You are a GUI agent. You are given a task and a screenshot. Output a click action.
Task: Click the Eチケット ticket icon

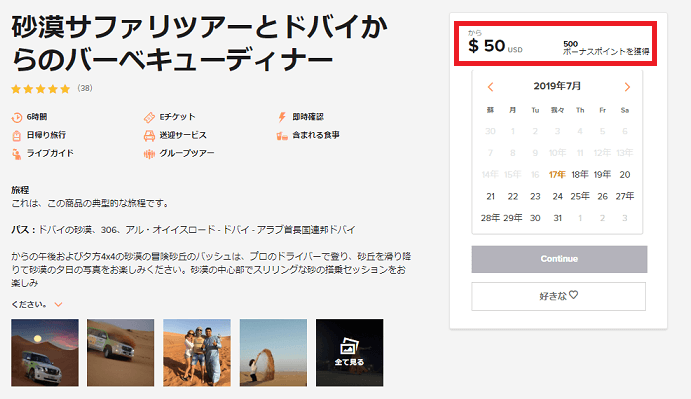click(x=149, y=117)
